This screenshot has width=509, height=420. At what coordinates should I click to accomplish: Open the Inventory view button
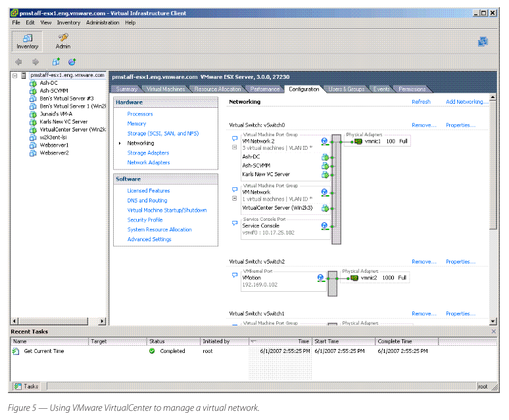pos(27,41)
